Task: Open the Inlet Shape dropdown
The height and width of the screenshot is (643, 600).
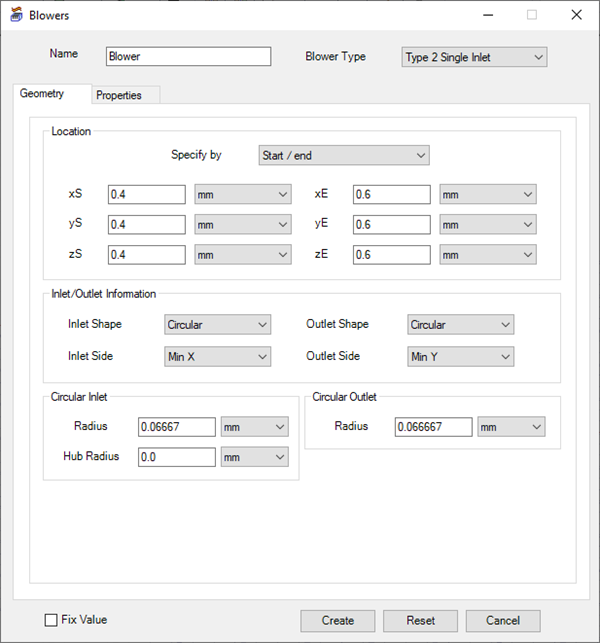Action: pyautogui.click(x=217, y=325)
